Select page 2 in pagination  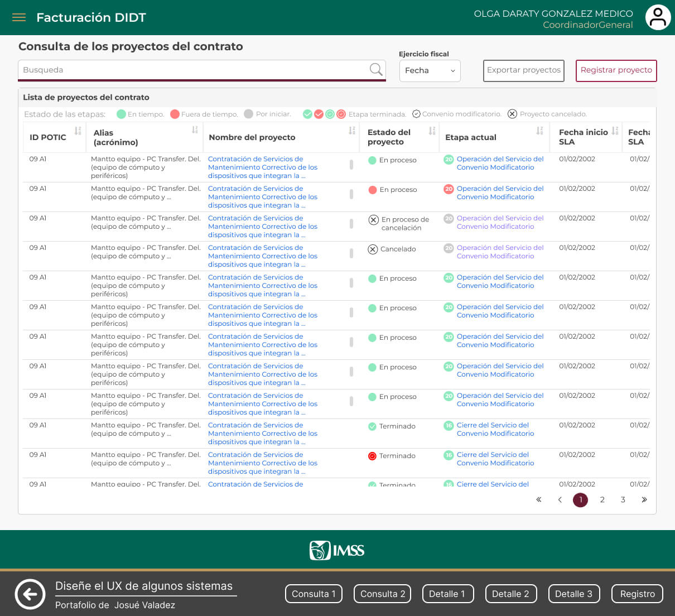point(602,500)
